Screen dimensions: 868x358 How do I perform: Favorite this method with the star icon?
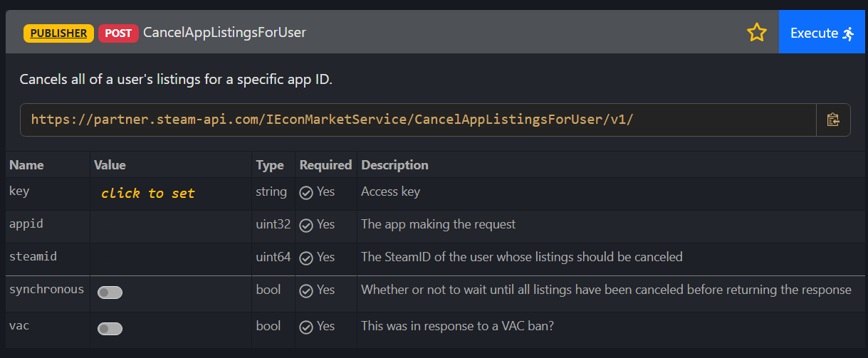(x=756, y=32)
